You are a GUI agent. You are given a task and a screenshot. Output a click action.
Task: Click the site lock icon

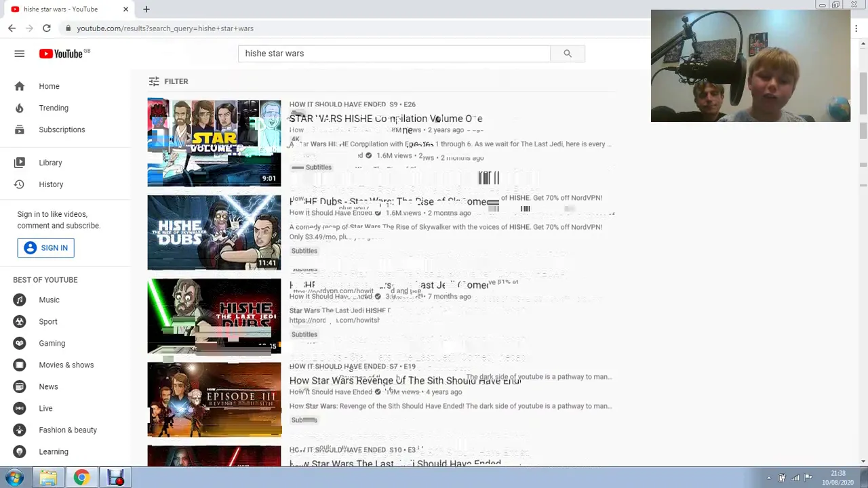point(68,28)
